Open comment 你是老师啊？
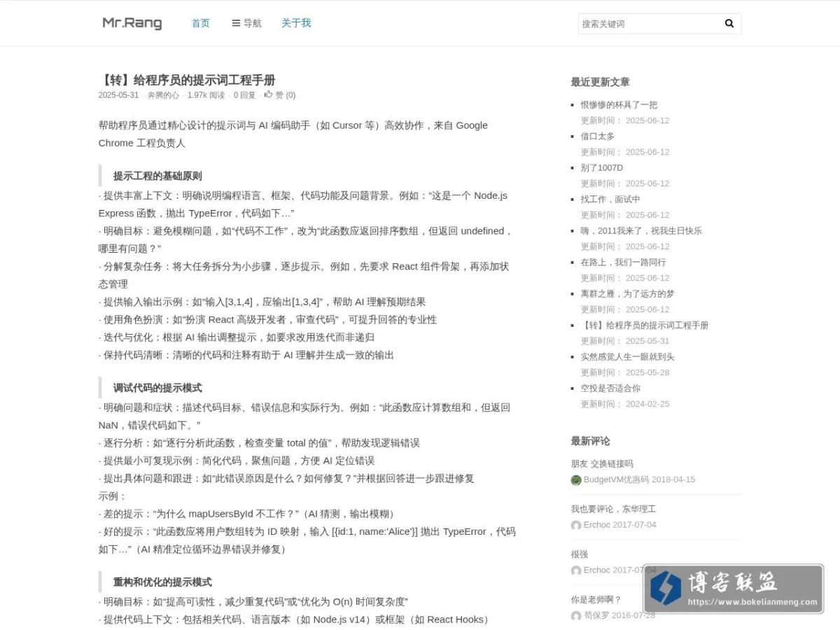 596,600
